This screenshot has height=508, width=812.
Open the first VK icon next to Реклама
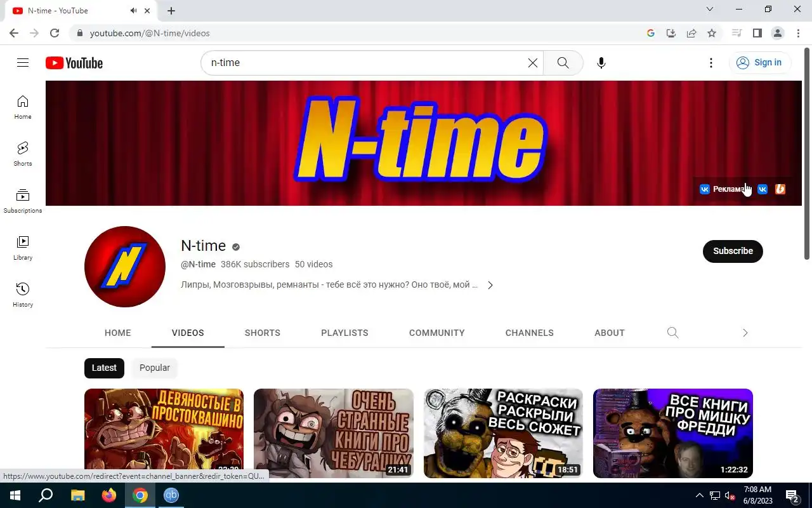[x=704, y=189]
